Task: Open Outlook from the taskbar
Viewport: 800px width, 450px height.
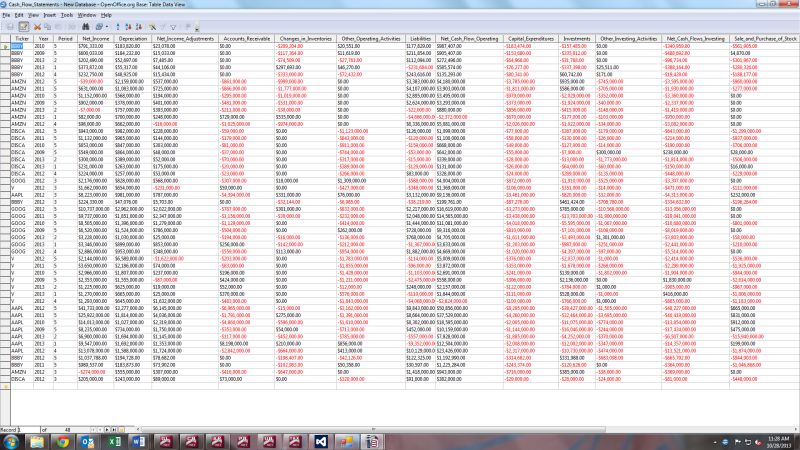Action: click(88, 442)
